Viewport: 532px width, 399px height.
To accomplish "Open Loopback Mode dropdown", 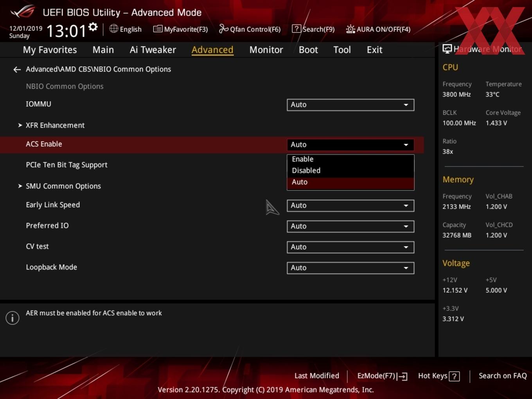I will click(x=350, y=268).
